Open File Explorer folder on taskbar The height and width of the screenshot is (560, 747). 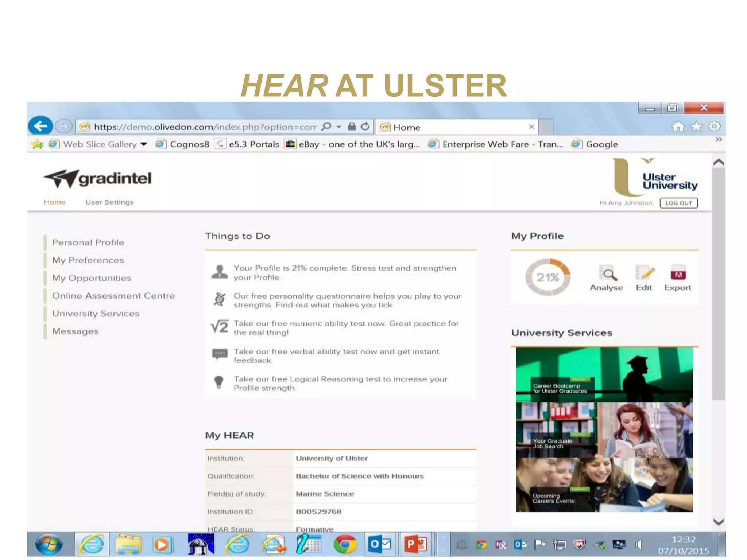pos(128,544)
